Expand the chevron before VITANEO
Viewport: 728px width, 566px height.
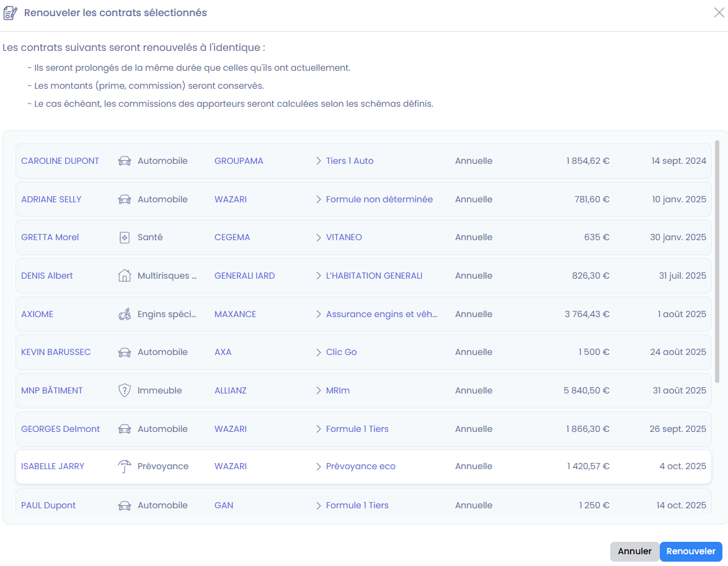coord(319,238)
